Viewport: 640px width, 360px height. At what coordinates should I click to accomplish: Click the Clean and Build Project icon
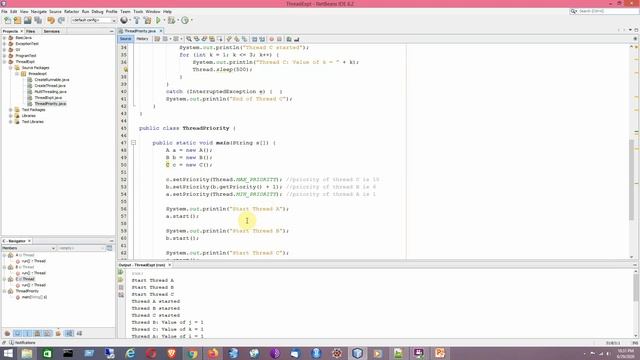pos(147,20)
